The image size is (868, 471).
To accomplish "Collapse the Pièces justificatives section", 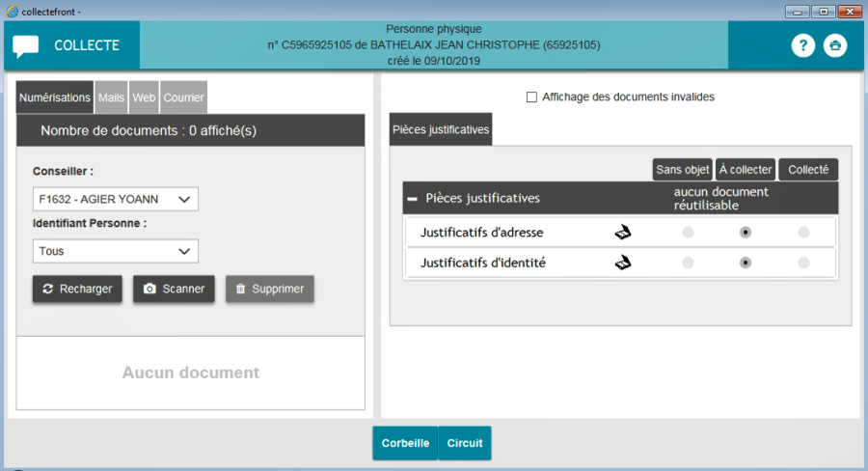I will (x=413, y=198).
